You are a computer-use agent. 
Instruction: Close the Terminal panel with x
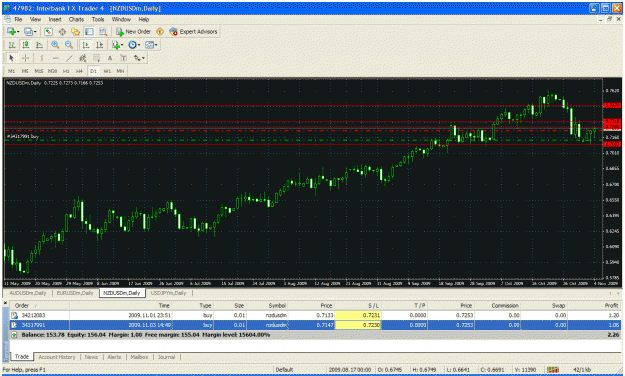pyautogui.click(x=6, y=303)
